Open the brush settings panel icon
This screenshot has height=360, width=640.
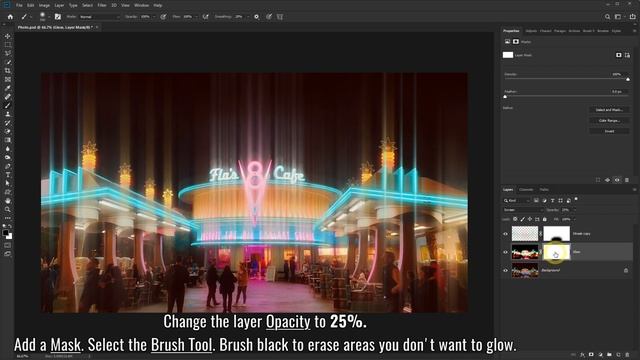[x=58, y=17]
